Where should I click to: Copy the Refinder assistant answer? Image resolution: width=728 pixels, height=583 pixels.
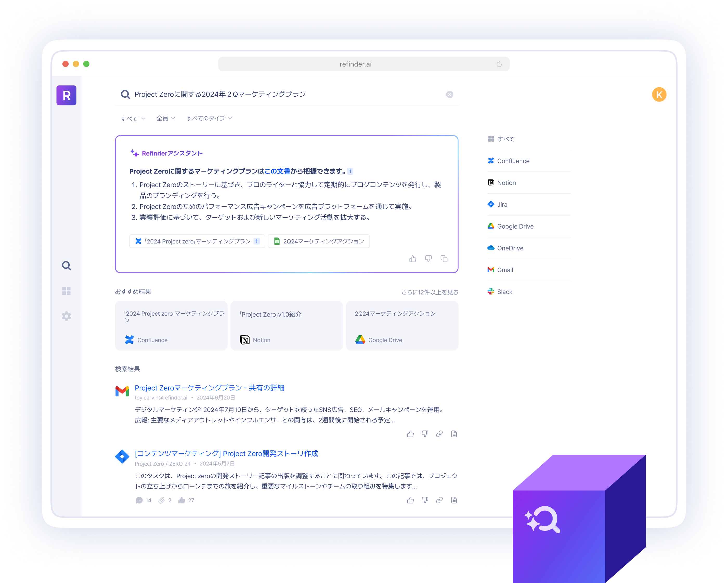(x=444, y=259)
